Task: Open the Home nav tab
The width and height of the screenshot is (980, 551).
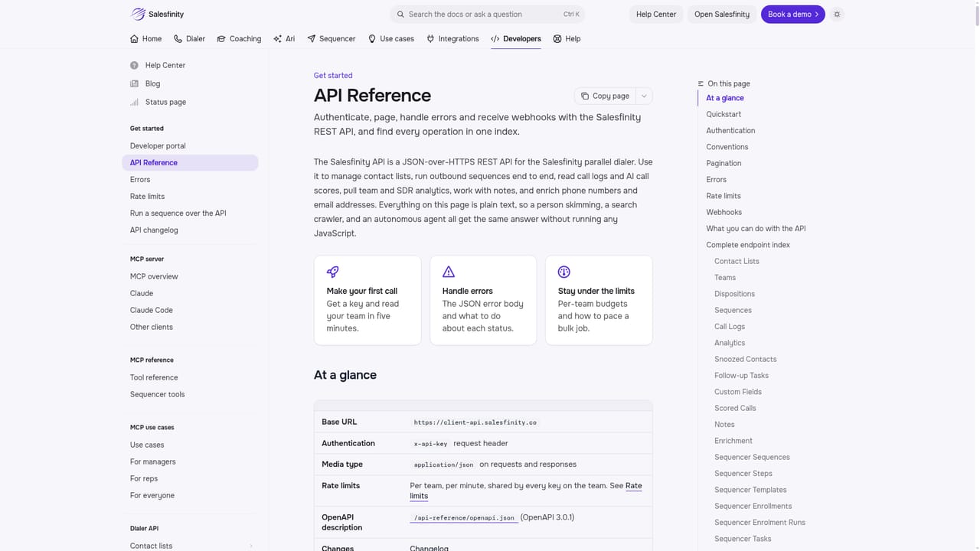Action: [146, 38]
